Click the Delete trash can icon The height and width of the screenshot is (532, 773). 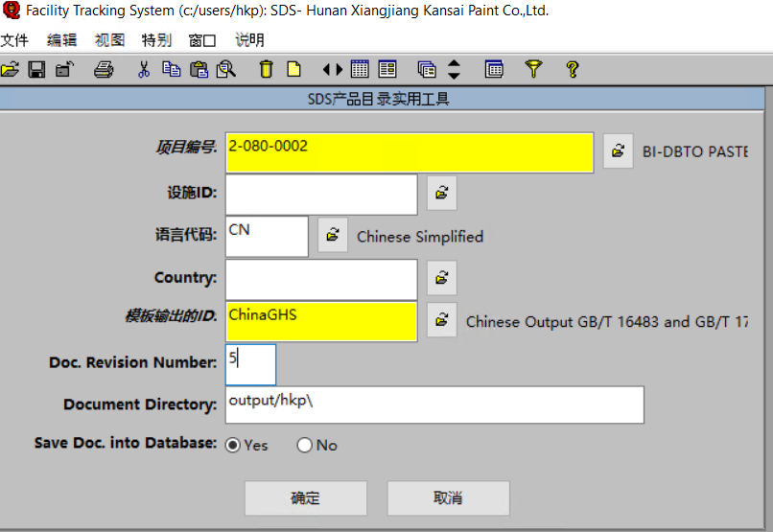point(267,69)
